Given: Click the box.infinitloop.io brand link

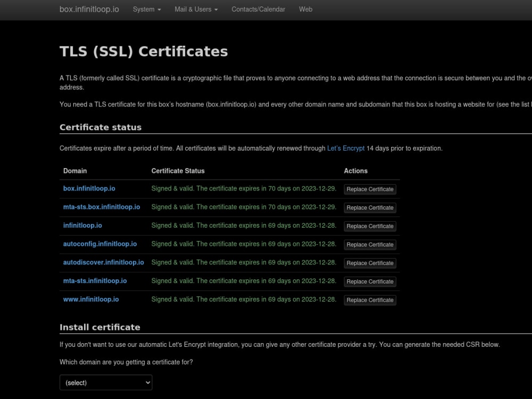Looking at the screenshot, I should point(89,10).
